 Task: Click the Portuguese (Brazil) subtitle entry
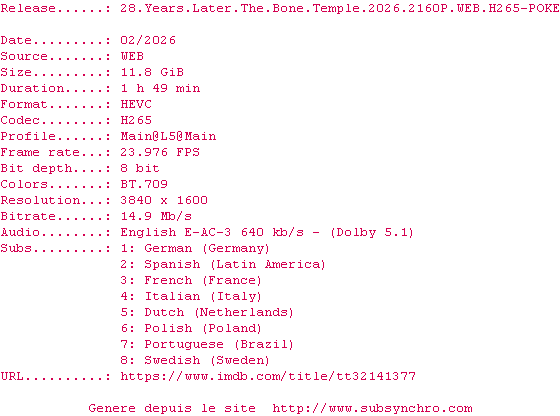tap(219, 345)
